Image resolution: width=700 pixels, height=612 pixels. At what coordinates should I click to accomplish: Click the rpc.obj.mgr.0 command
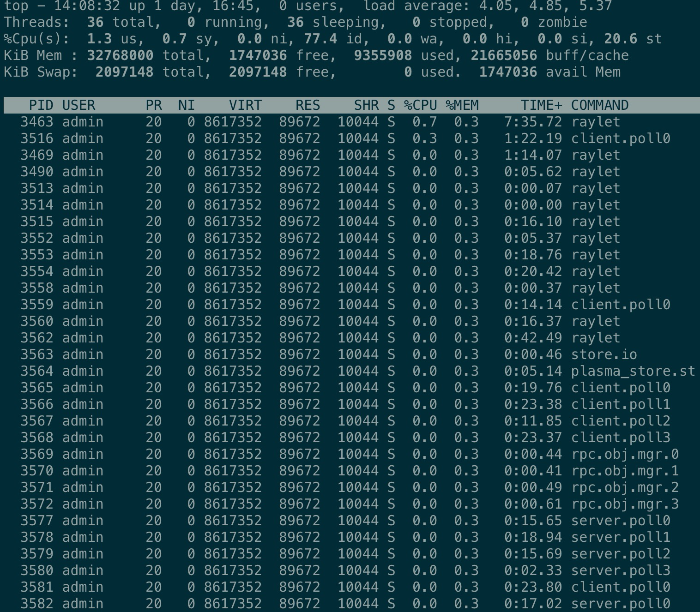click(625, 454)
